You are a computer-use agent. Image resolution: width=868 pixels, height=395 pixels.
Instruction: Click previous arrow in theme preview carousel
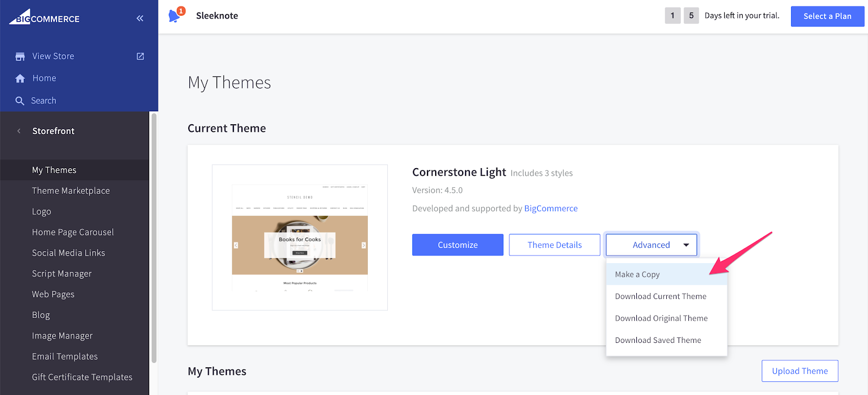(236, 245)
